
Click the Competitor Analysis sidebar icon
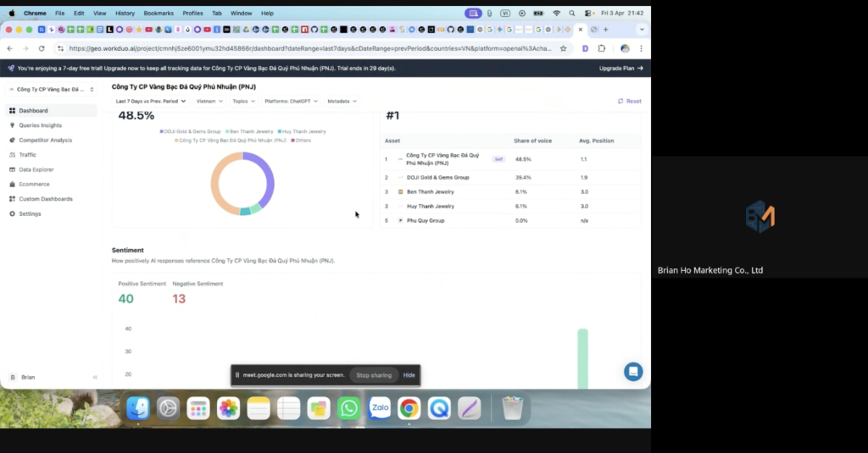coord(12,140)
